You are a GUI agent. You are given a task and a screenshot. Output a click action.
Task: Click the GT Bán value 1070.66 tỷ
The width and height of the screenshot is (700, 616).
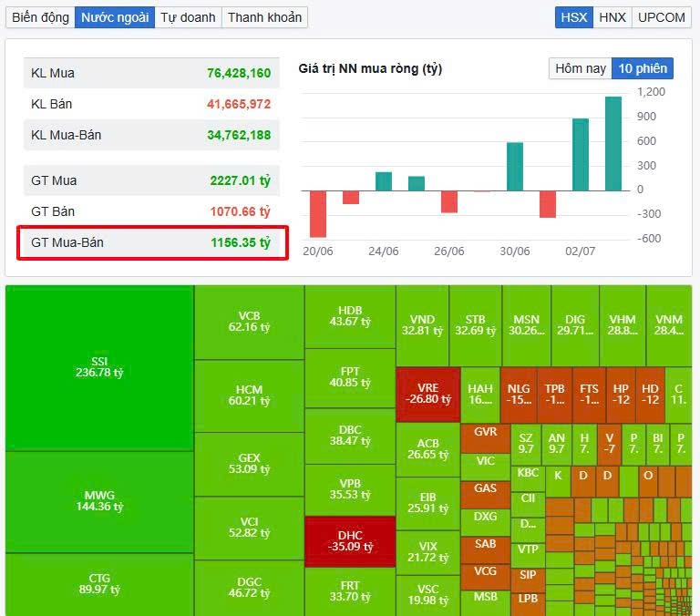241,211
